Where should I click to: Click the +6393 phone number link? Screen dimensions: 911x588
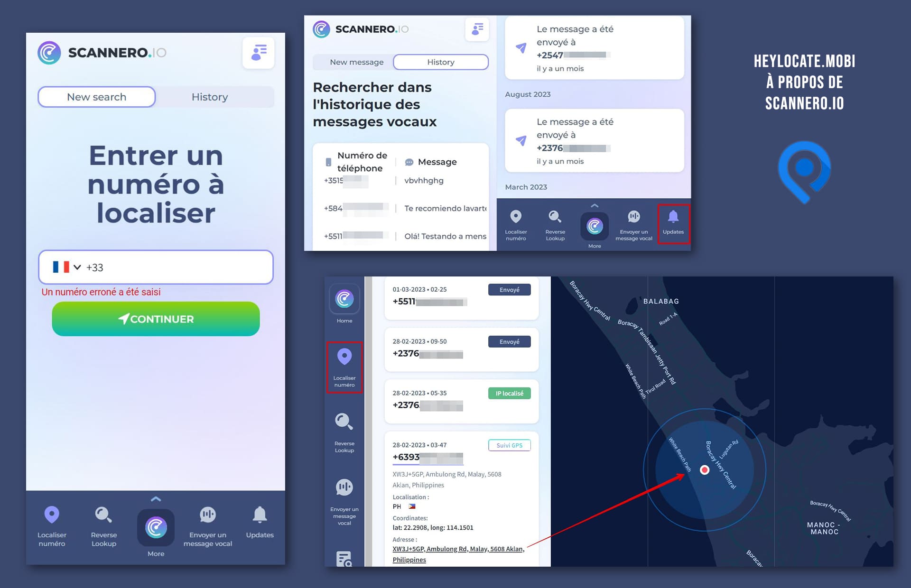click(x=428, y=457)
